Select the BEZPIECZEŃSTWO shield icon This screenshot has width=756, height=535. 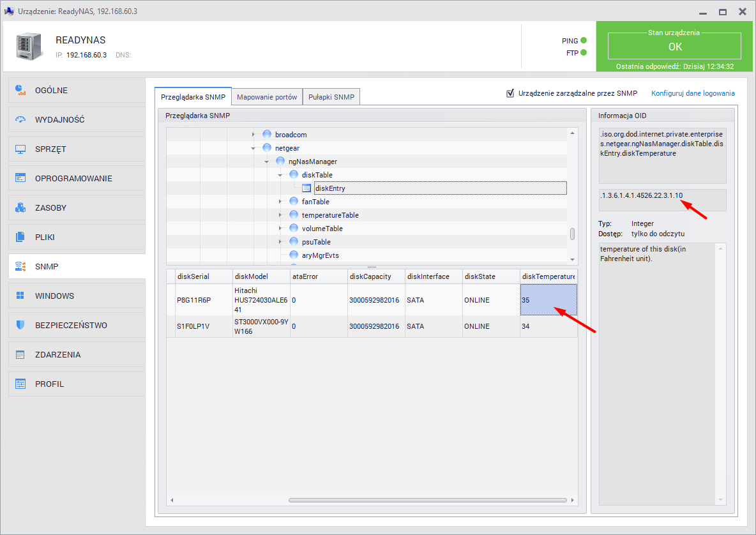pos(20,325)
